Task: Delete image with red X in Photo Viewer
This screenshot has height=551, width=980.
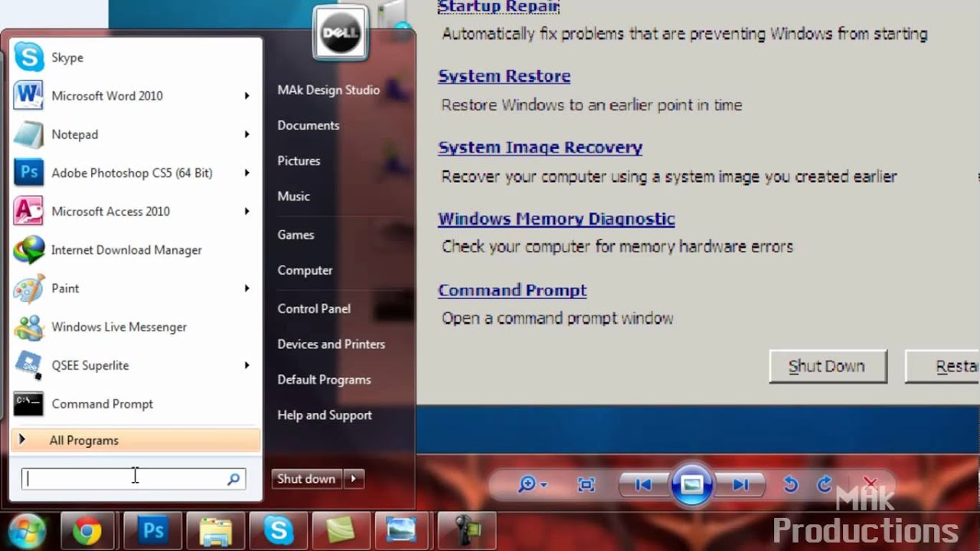Action: 870,484
